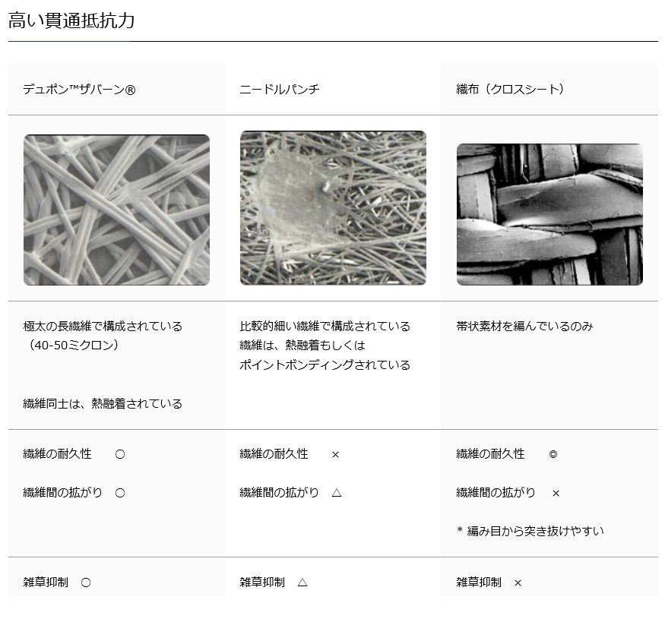
Task: Click the DuPont Zavaan fiber microscope image
Action: pyautogui.click(x=116, y=210)
